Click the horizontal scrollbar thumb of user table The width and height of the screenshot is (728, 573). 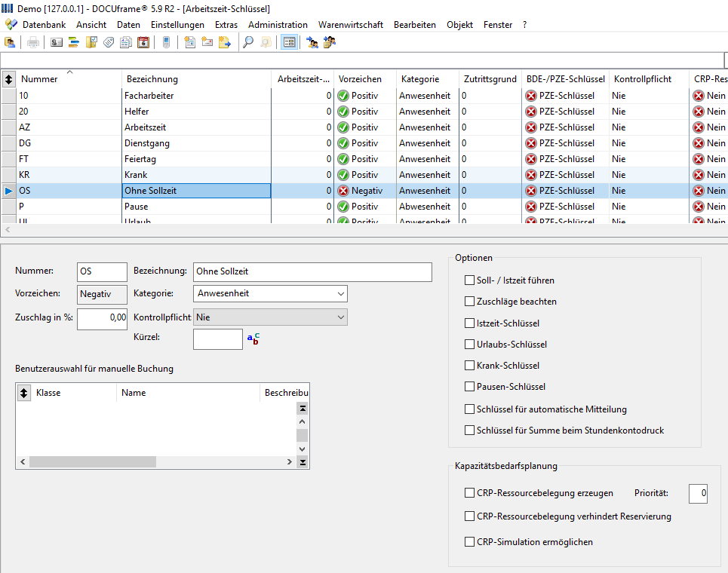tap(93, 462)
